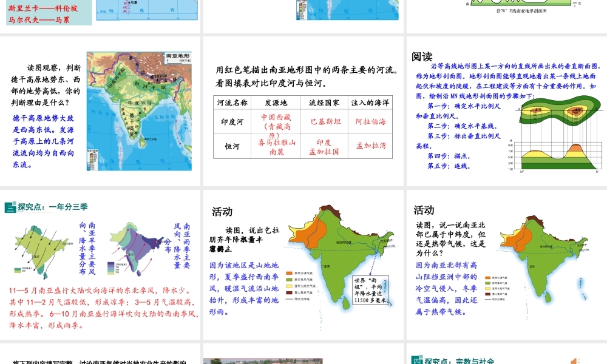Click the rainy-season precipitation map on 一年分三季 slide
This screenshot has width=607, height=364.
tap(137, 248)
